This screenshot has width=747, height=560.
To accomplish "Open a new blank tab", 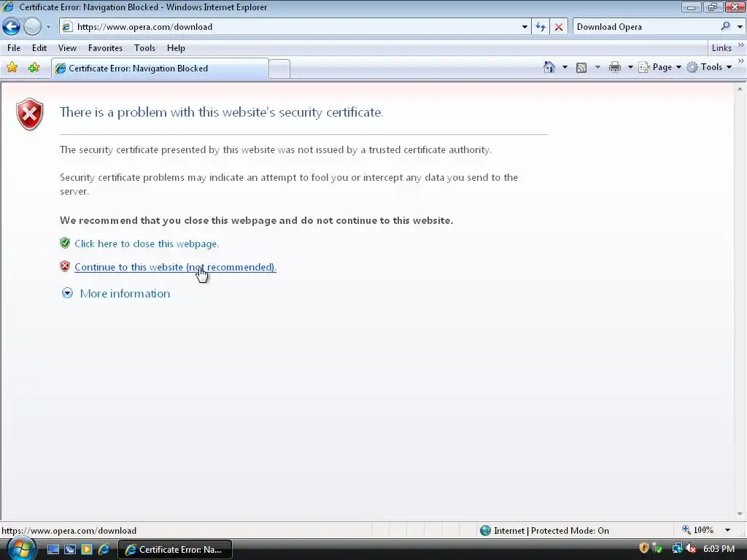I will pos(279,69).
